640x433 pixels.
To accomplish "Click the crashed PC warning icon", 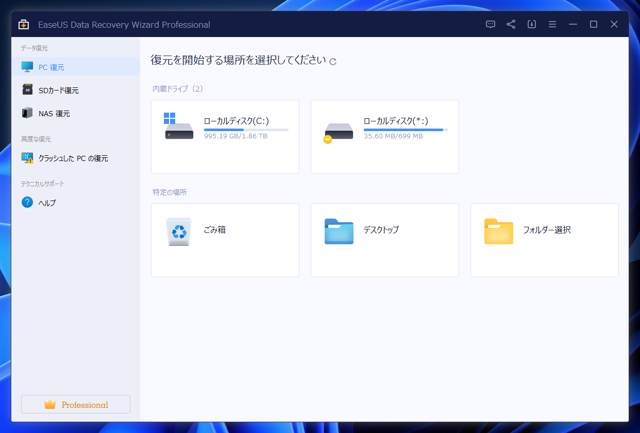I will (x=27, y=158).
